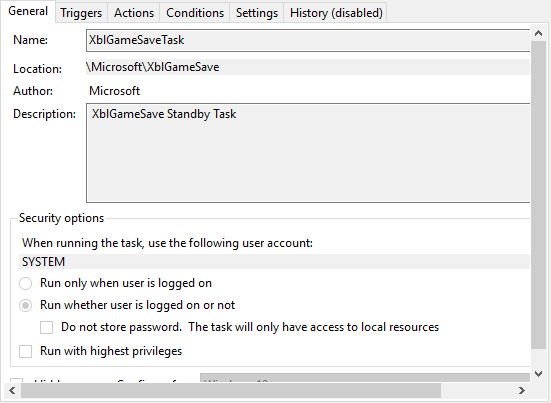
Task: Click the 'Location:' label
Action: (x=38, y=69)
